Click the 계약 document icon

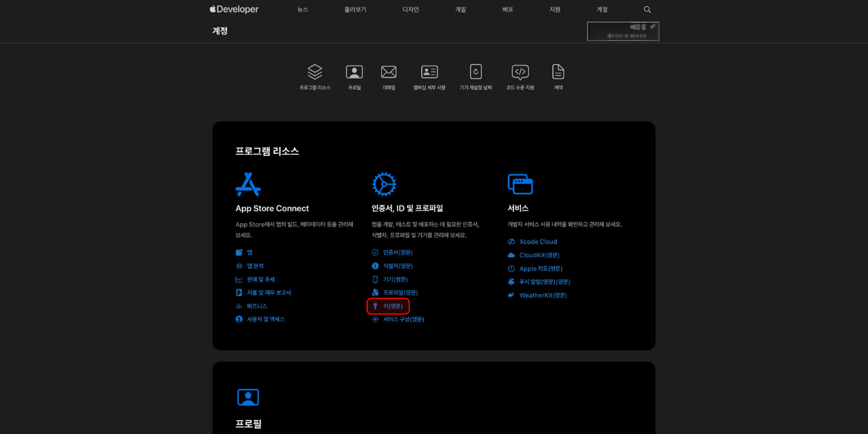pos(558,71)
